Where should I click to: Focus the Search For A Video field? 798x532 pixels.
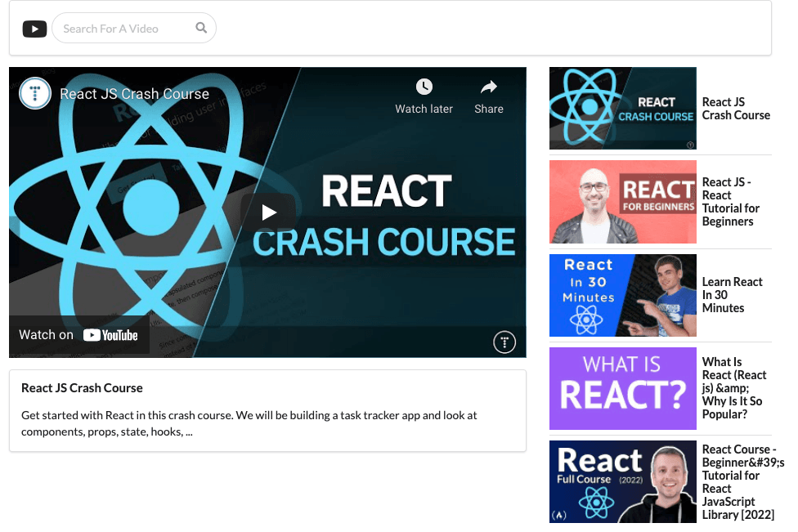134,28
